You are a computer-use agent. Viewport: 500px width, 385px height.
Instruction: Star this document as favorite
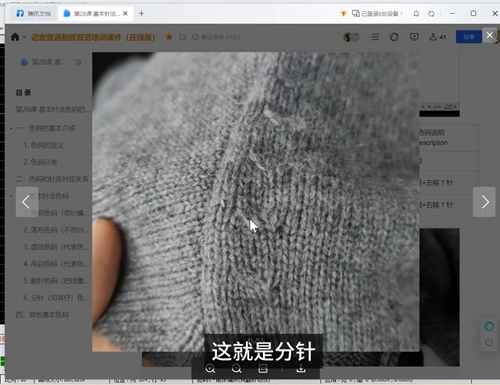[169, 37]
